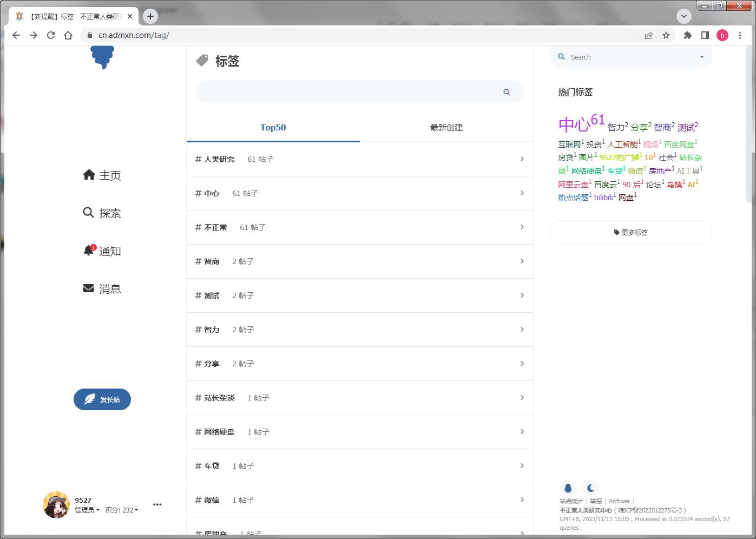
Task: Click the 发帖 new post button
Action: pos(102,399)
